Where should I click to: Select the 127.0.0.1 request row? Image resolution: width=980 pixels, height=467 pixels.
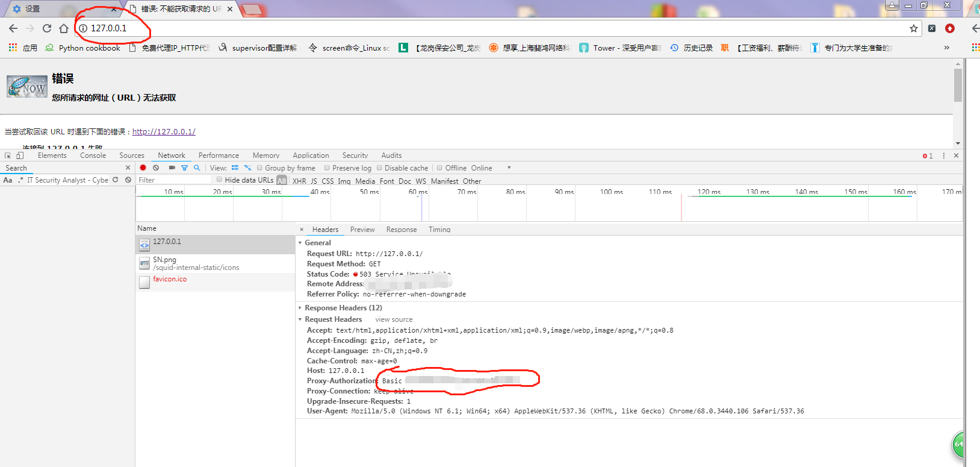pos(215,244)
